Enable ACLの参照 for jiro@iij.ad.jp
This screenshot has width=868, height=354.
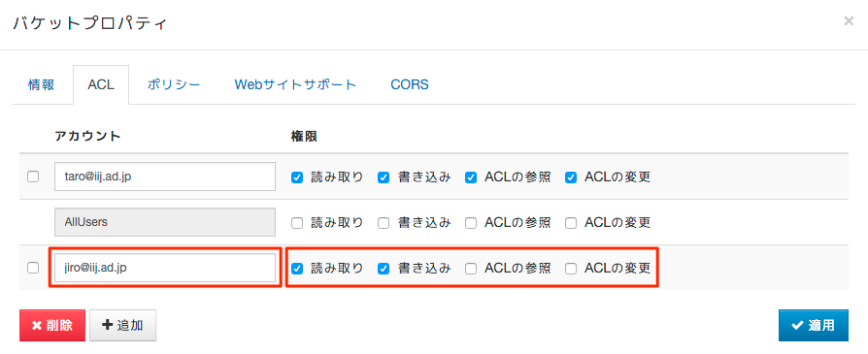471,269
